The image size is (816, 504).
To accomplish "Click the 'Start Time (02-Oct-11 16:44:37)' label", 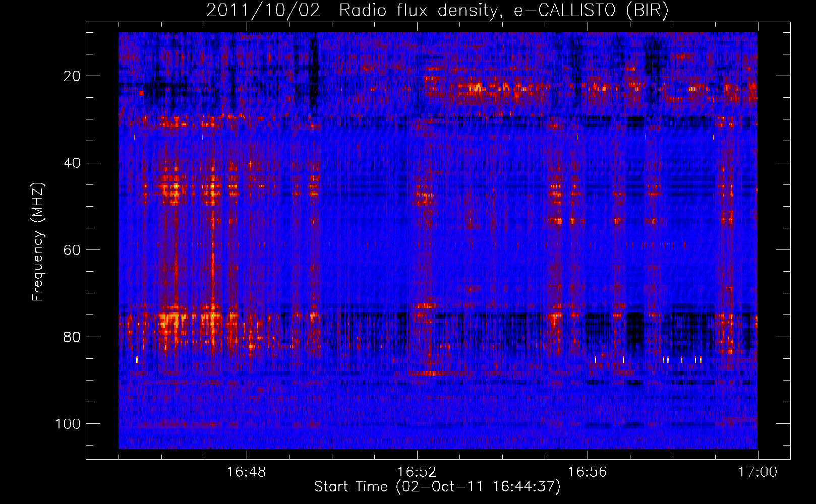I will point(437,487).
